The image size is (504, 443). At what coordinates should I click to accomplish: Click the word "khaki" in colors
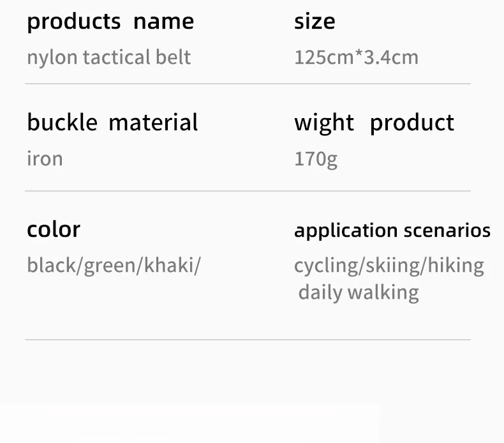tap(169, 265)
